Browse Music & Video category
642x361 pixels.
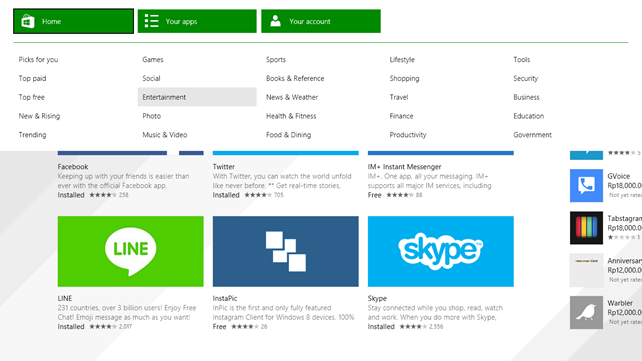[x=165, y=135]
